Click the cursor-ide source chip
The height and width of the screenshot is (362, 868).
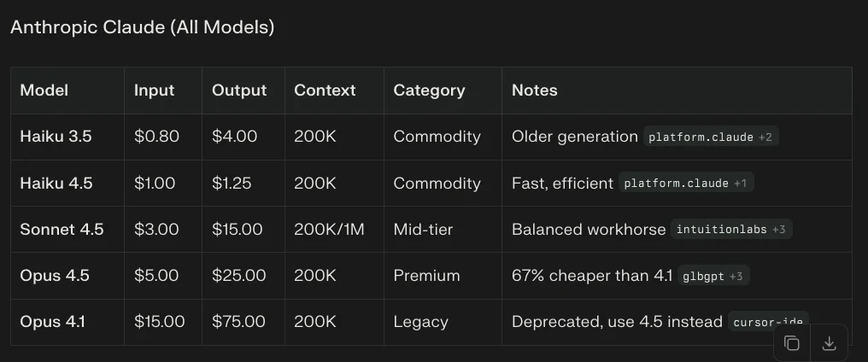click(767, 323)
